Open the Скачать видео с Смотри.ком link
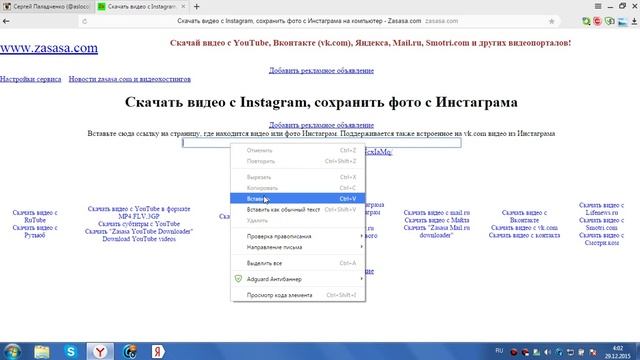Screen dimensions: 640x360 [601, 239]
